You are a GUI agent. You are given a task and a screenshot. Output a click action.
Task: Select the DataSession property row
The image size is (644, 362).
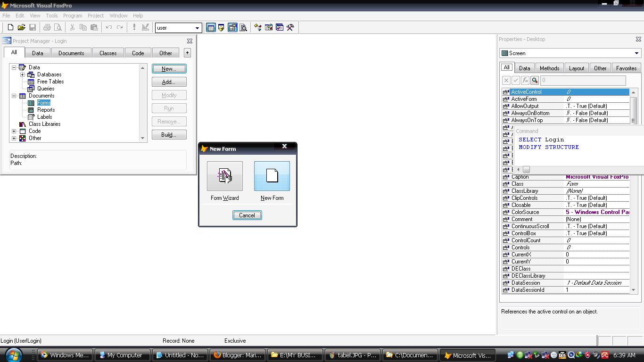click(566, 283)
